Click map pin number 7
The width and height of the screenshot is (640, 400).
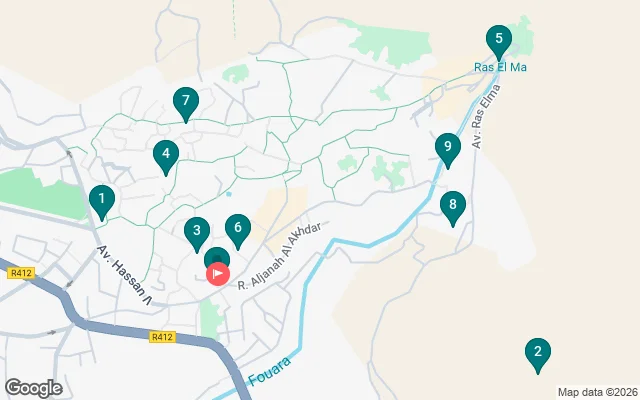pyautogui.click(x=186, y=104)
